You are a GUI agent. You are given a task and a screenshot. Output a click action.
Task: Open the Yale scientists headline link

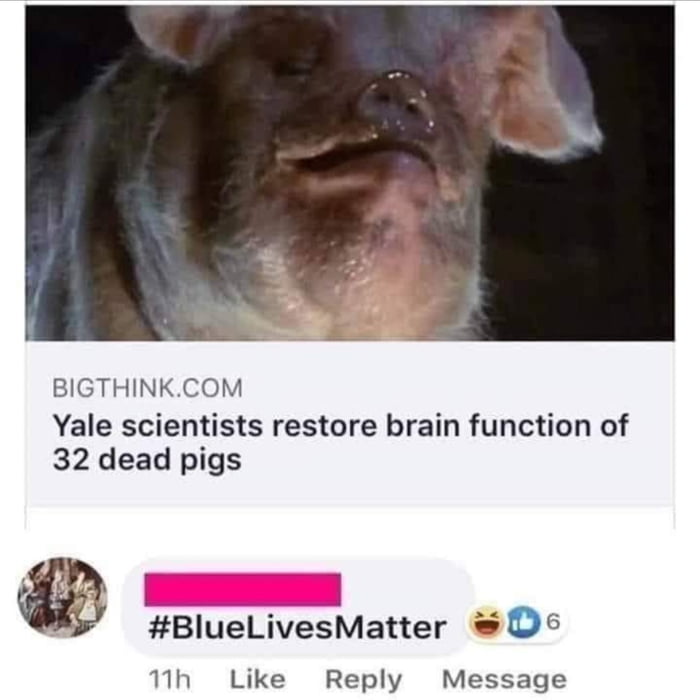(x=341, y=442)
